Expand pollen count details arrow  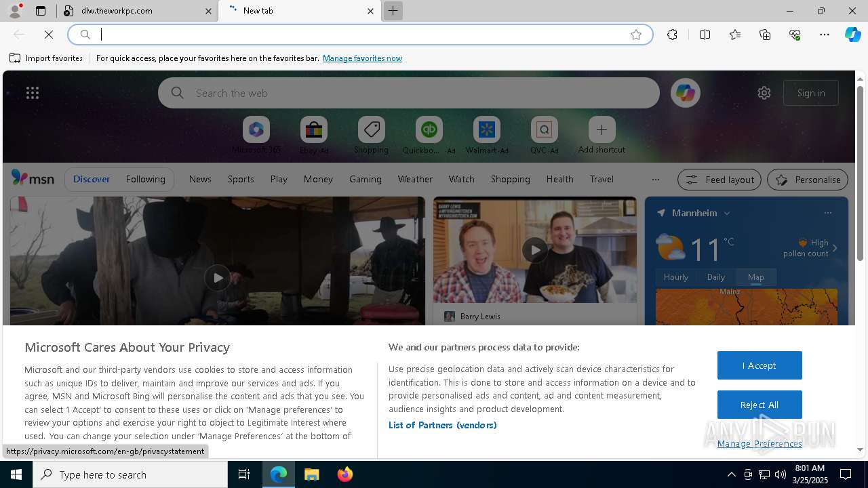coord(835,248)
